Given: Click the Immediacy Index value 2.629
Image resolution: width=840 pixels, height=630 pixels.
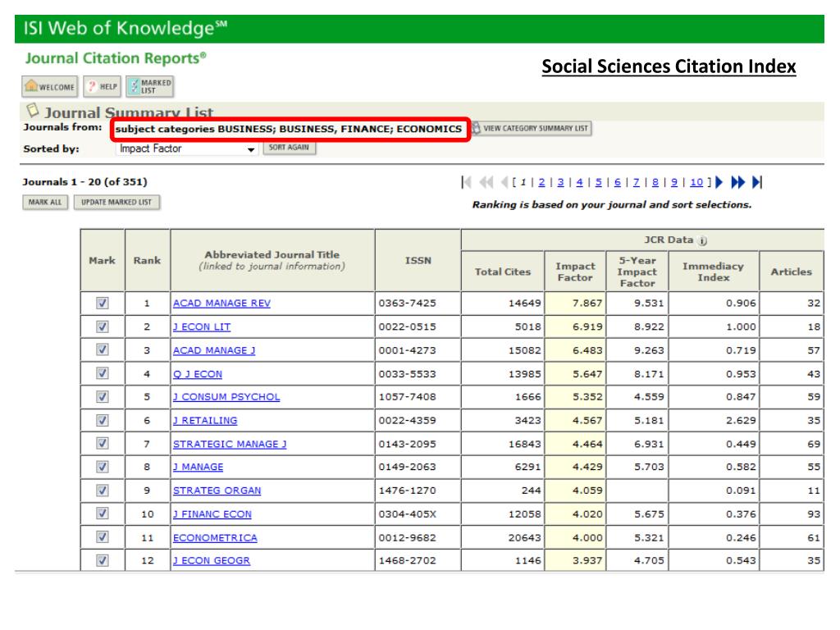Looking at the screenshot, I should [x=741, y=421].
